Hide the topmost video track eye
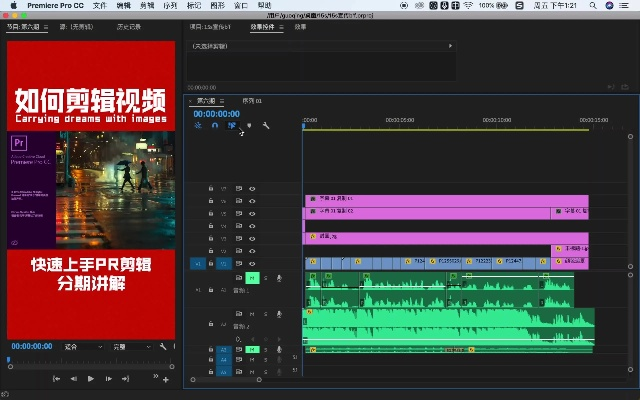The height and width of the screenshot is (400, 640). (x=252, y=188)
